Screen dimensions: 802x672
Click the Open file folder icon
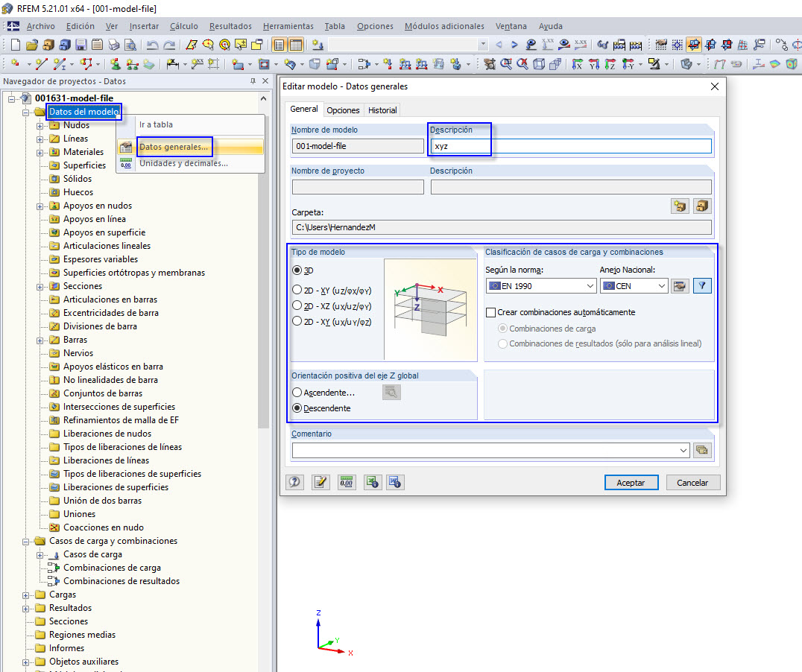click(32, 45)
